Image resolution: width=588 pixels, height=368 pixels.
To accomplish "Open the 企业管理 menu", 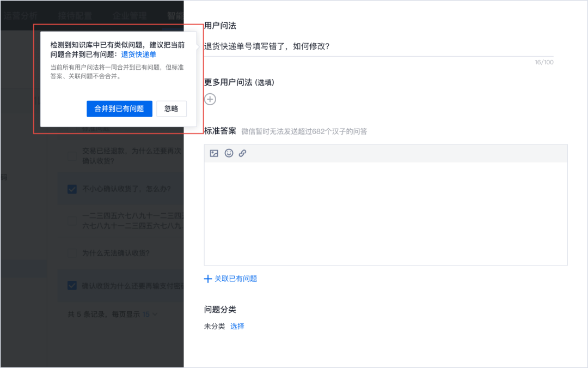I will point(129,15).
